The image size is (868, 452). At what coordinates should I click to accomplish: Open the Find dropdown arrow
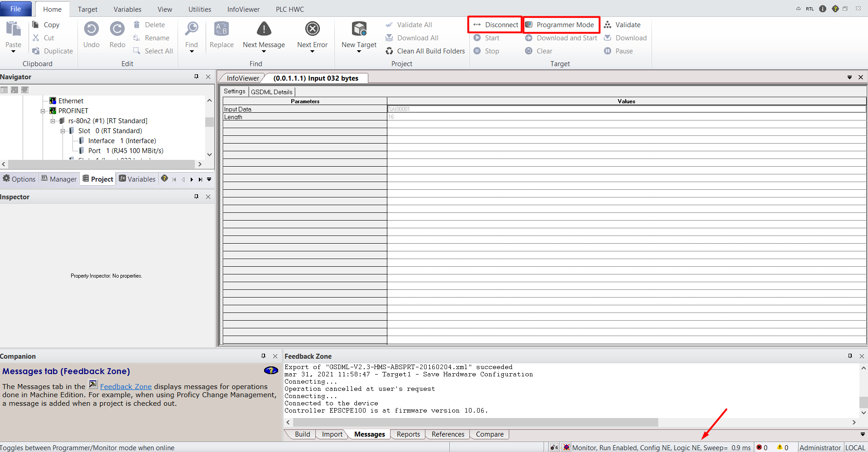click(192, 51)
